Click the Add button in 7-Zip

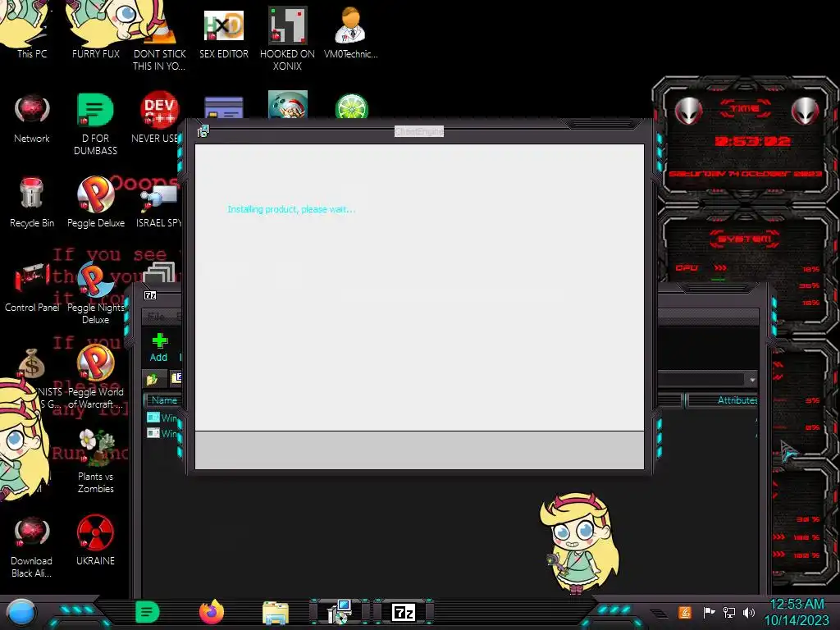click(x=158, y=348)
